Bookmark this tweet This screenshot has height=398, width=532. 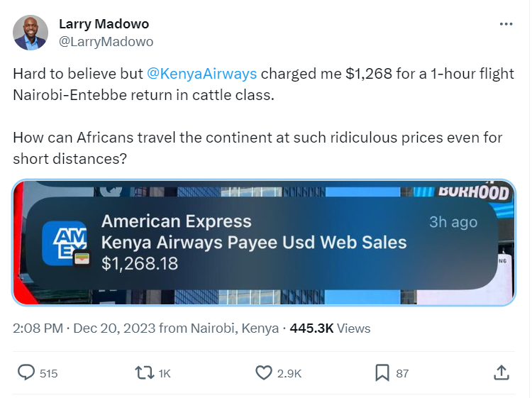pyautogui.click(x=382, y=372)
